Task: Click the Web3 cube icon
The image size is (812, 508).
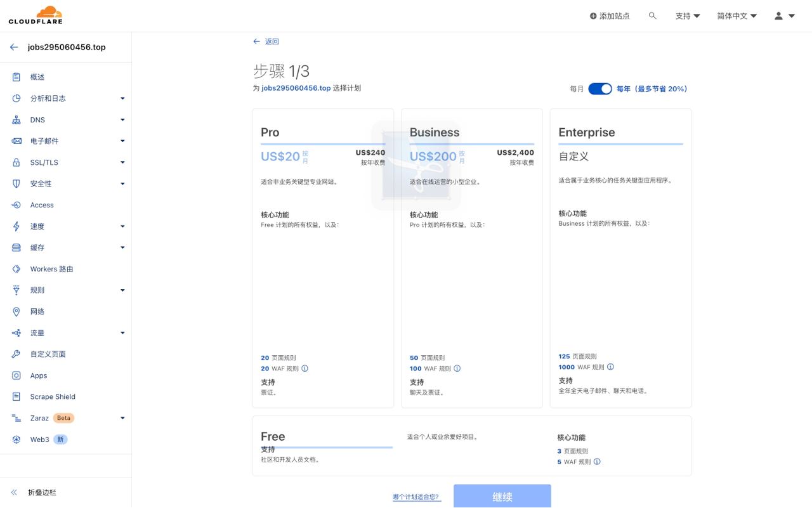Action: [16, 440]
